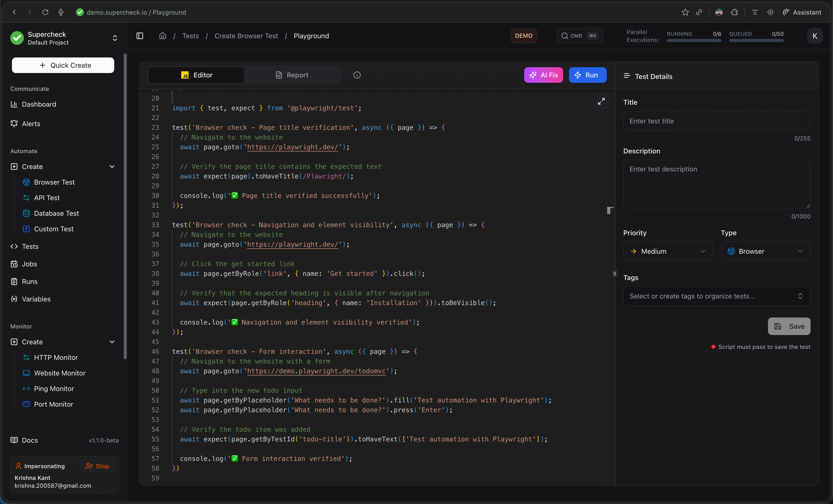Click the browser reload icon

(45, 12)
